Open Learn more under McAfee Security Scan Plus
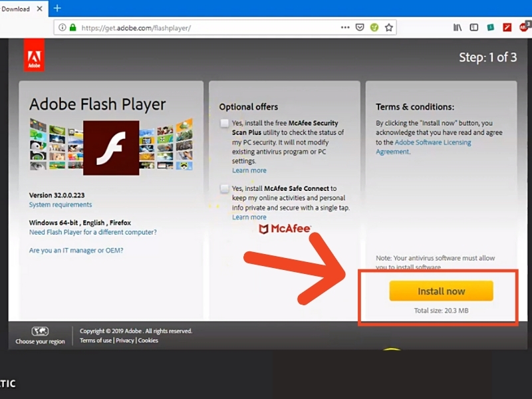 [x=249, y=170]
